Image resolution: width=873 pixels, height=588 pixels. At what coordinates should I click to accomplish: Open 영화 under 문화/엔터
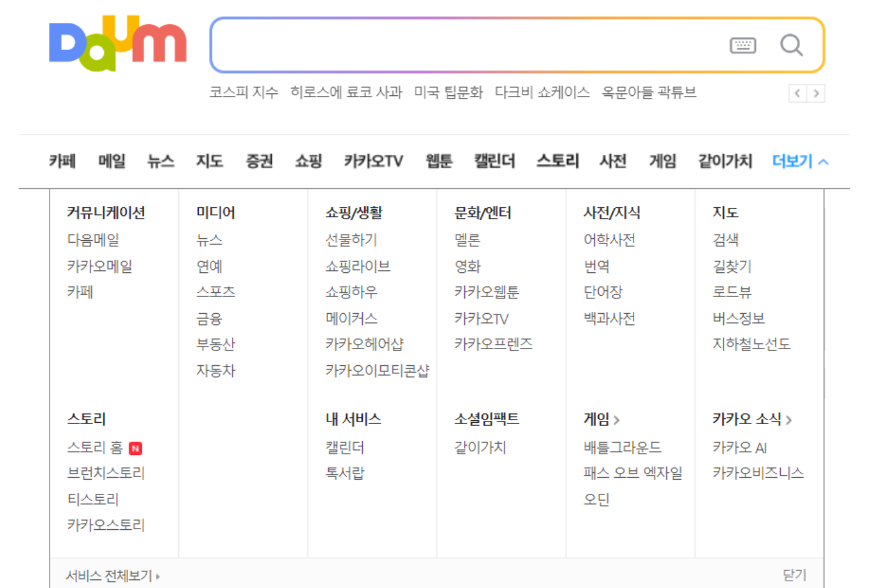click(x=467, y=266)
